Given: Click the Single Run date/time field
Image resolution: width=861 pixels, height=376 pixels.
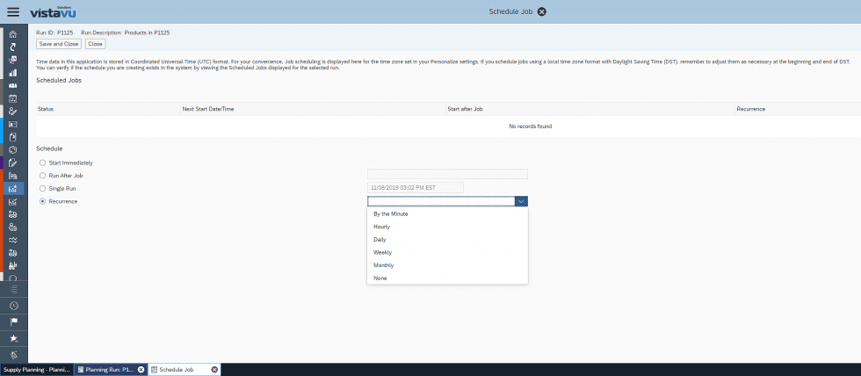Looking at the screenshot, I should 416,188.
